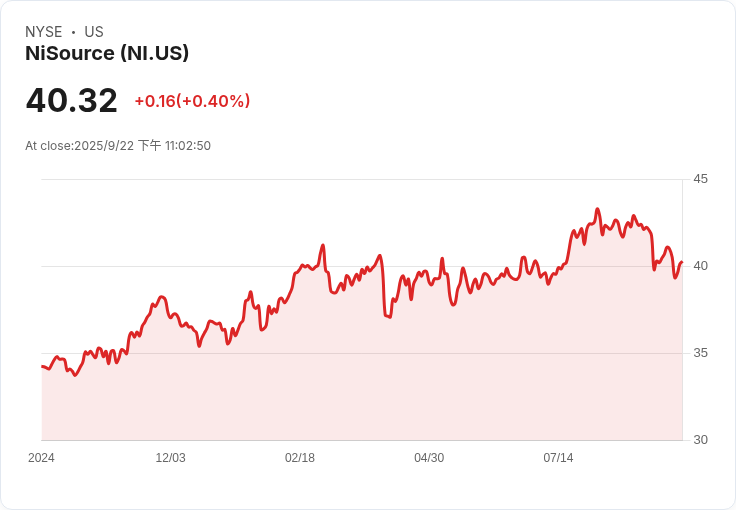Click the 35 y-axis price label
The width and height of the screenshot is (736, 510).
coord(700,353)
